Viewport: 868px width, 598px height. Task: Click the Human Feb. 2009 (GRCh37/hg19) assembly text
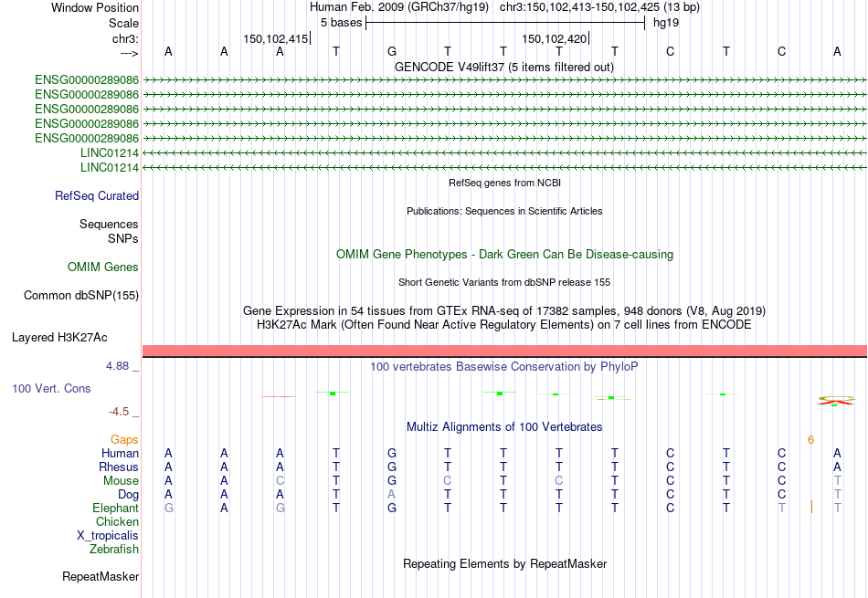(399, 7)
